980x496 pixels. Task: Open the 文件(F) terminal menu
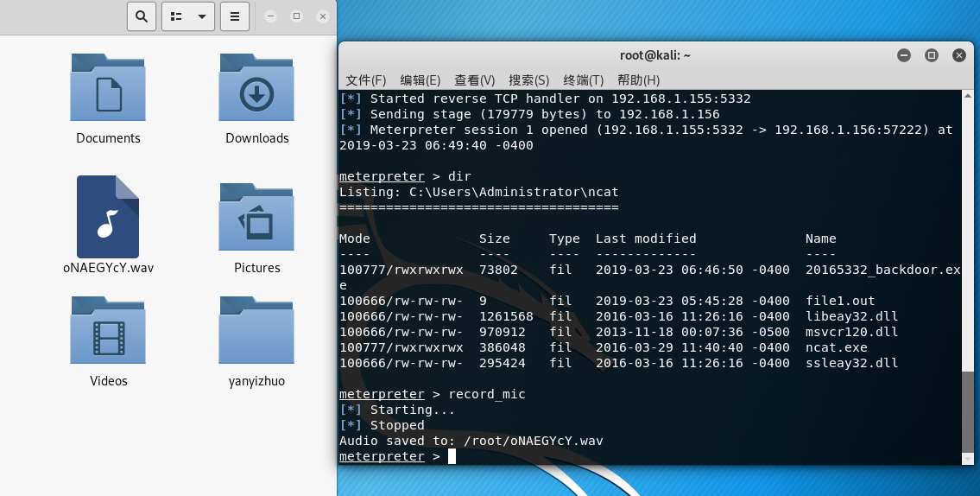pyautogui.click(x=365, y=80)
